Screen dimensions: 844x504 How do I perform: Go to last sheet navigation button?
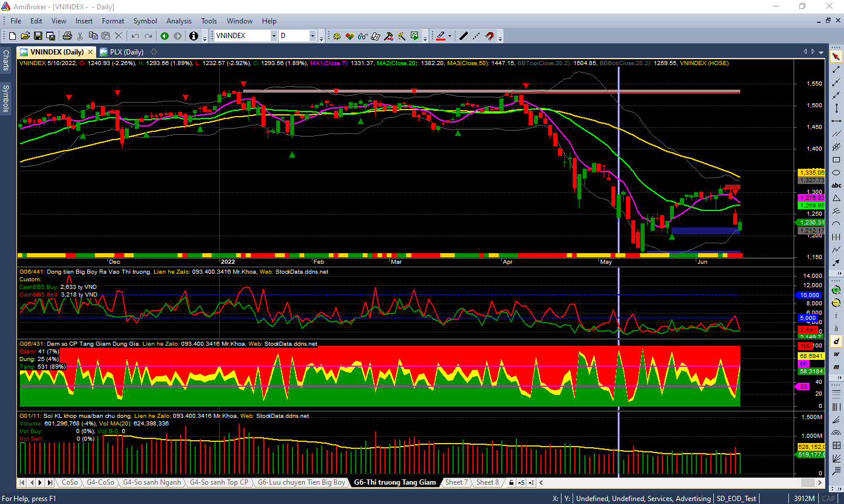(50, 482)
